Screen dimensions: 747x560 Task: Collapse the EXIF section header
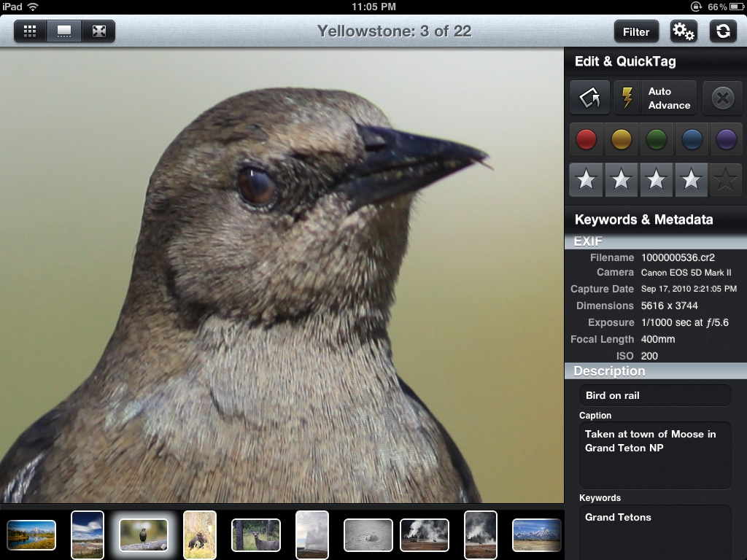pos(655,241)
